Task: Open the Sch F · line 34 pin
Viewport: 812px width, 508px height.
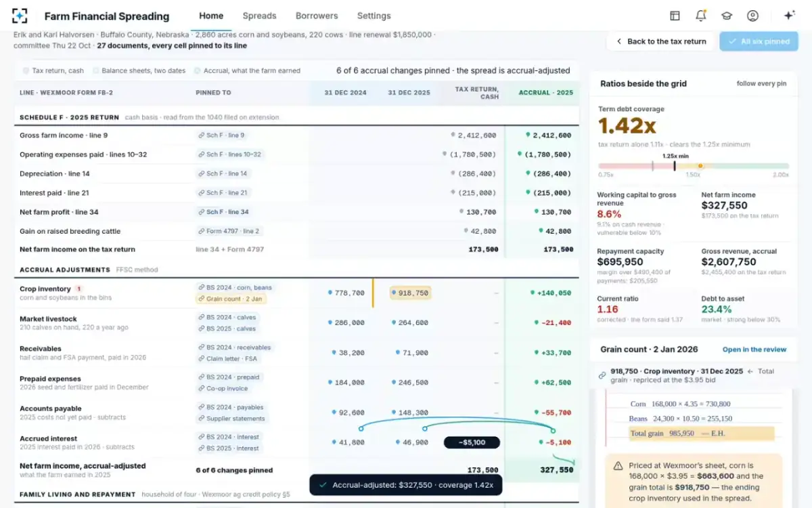Action: coord(225,212)
